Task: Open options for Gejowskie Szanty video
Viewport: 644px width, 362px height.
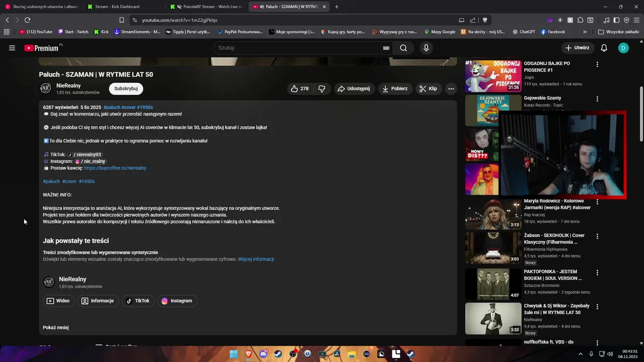Action: 597,99
